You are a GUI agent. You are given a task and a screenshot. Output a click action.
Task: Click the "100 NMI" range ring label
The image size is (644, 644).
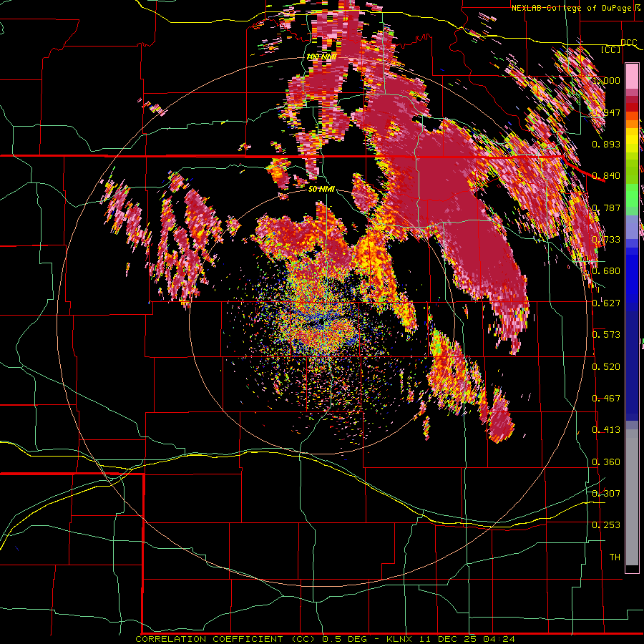point(322,57)
